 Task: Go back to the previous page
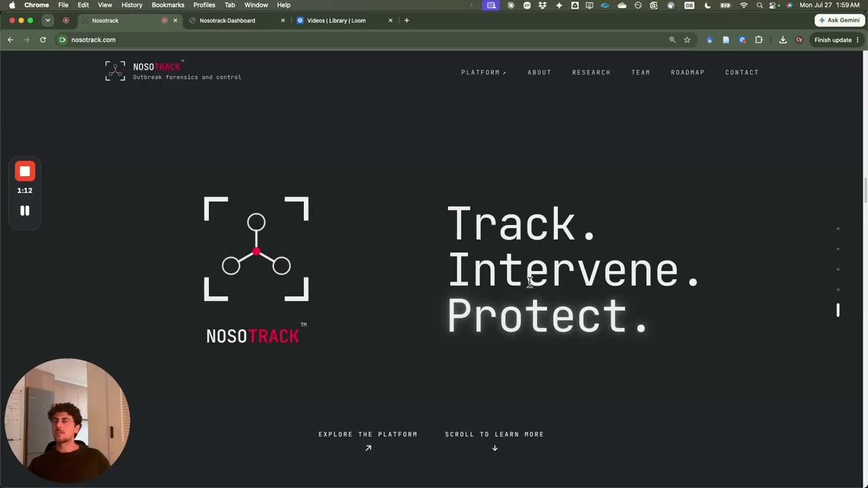(10, 40)
